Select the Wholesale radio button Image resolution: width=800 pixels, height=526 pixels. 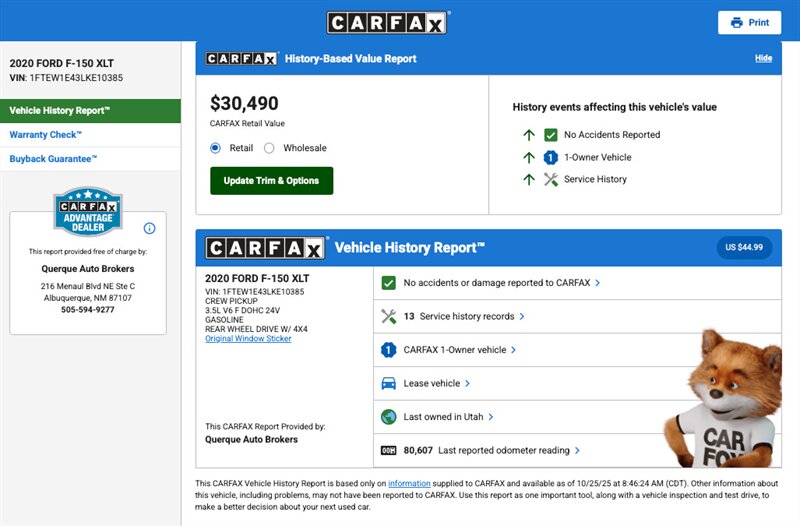point(269,148)
